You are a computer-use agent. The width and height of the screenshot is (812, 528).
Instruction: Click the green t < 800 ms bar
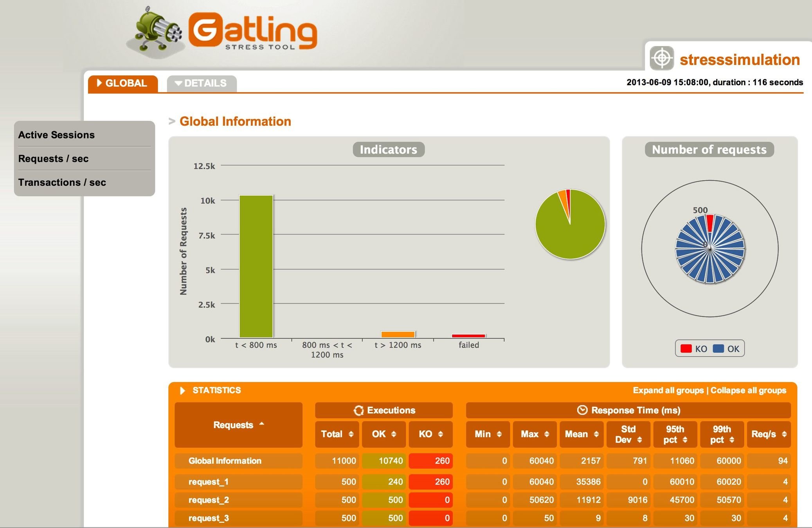pos(256,266)
